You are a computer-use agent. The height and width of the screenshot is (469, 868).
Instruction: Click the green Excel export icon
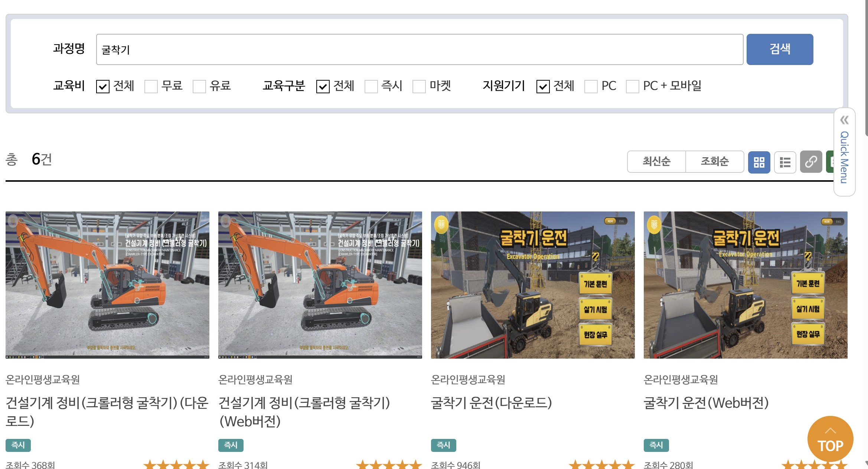[x=831, y=162]
